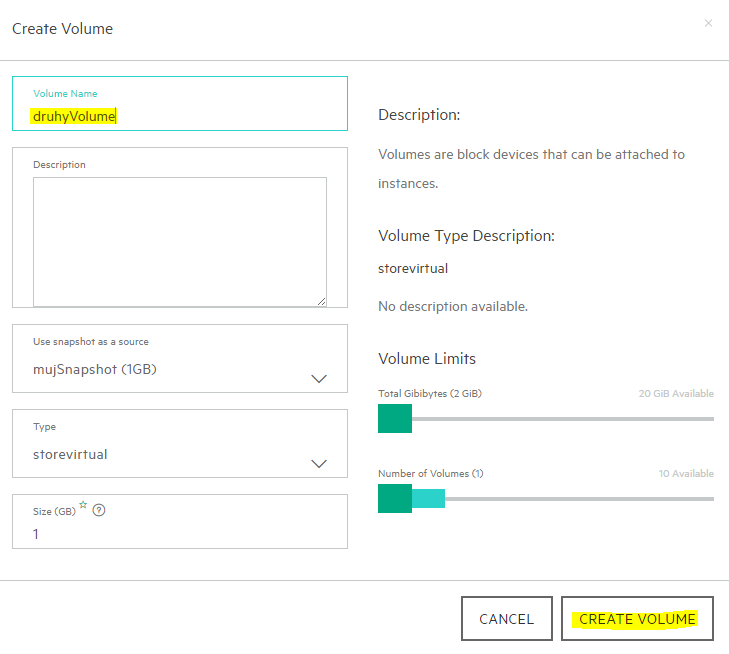Click the '20 GiB Available' text
The image size is (729, 654).
[676, 394]
